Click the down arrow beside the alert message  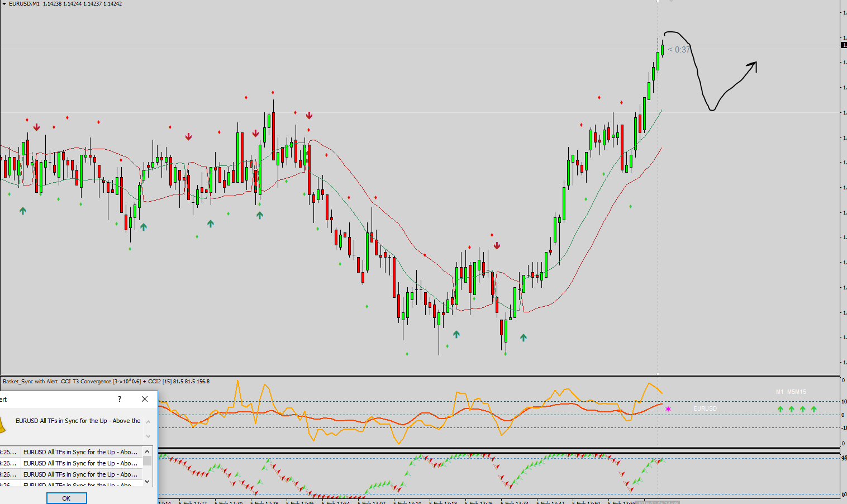pos(148,436)
